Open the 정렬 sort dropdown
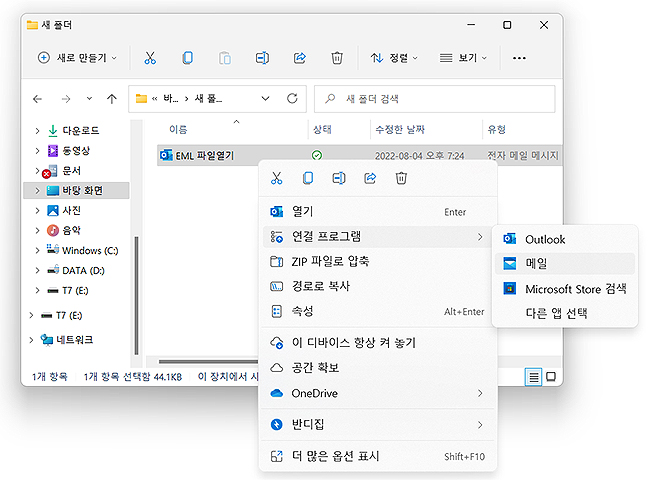The image size is (650, 480). 394,58
